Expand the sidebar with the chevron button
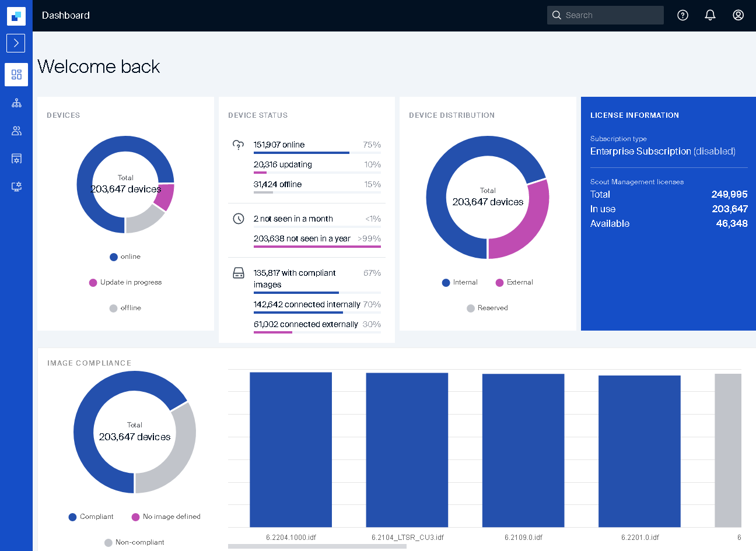 (16, 43)
